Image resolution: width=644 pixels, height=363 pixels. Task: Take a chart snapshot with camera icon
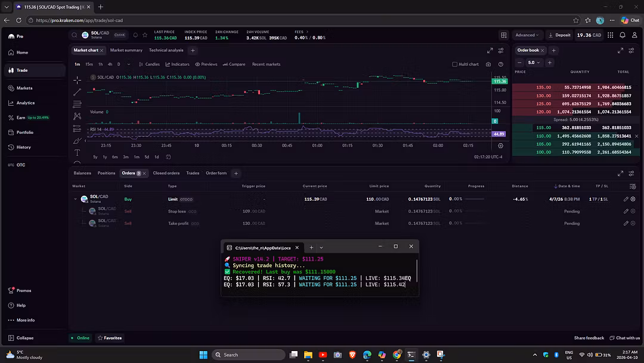tap(488, 64)
